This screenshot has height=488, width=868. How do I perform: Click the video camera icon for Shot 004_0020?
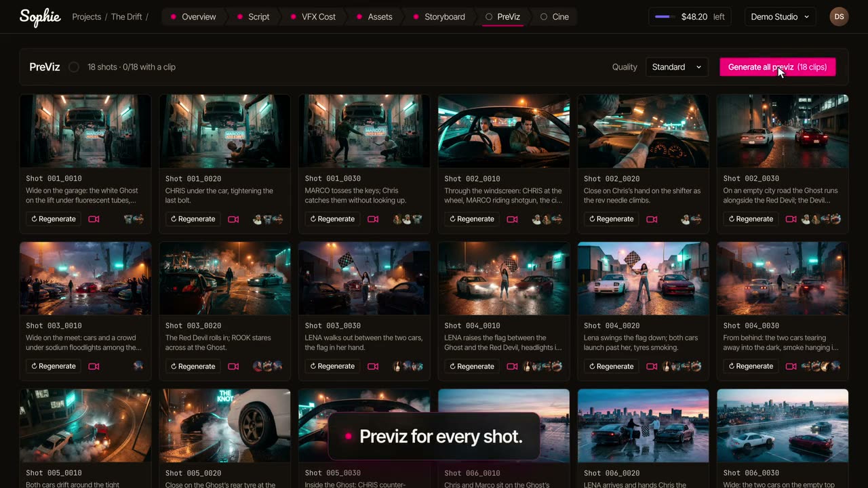click(x=652, y=366)
